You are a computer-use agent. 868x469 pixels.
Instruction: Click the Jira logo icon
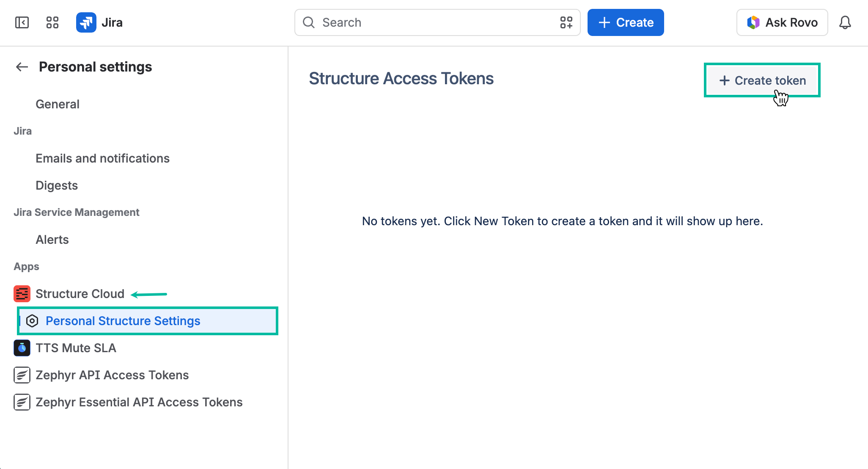coord(86,22)
